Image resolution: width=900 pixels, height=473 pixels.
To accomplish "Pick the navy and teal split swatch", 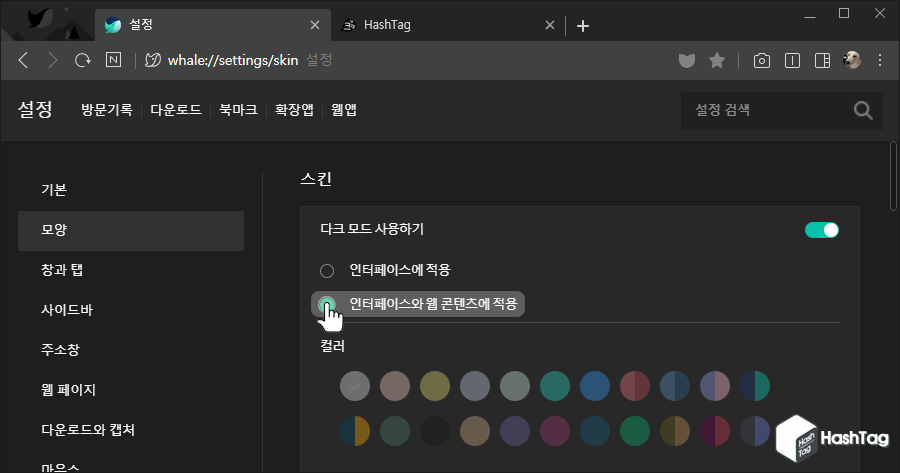I will pos(755,386).
